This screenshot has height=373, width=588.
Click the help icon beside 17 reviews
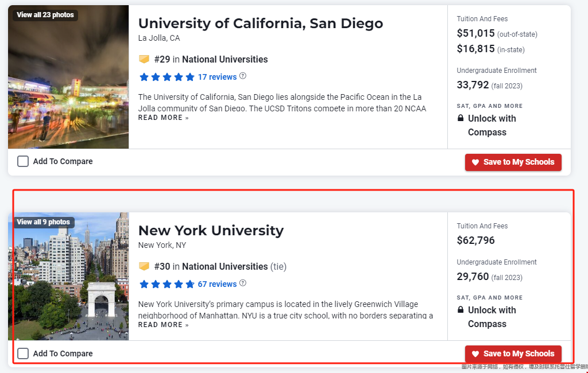pyautogui.click(x=243, y=76)
